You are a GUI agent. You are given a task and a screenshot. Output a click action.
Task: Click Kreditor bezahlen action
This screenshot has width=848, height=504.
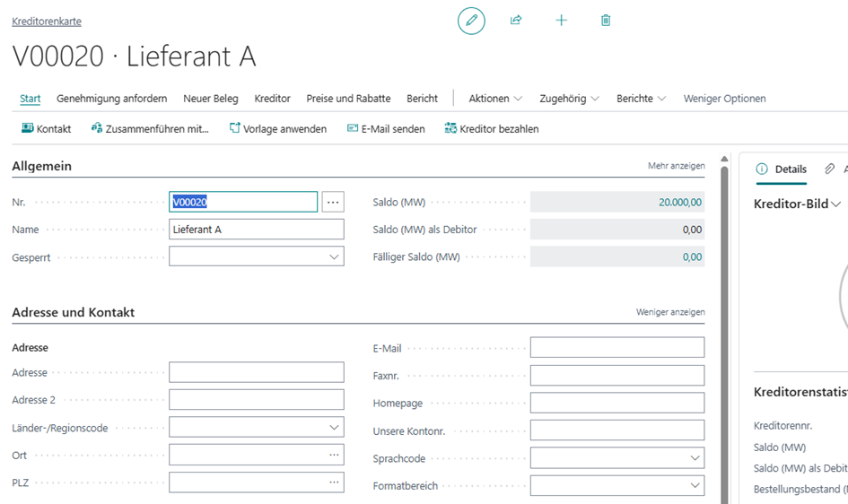(492, 129)
